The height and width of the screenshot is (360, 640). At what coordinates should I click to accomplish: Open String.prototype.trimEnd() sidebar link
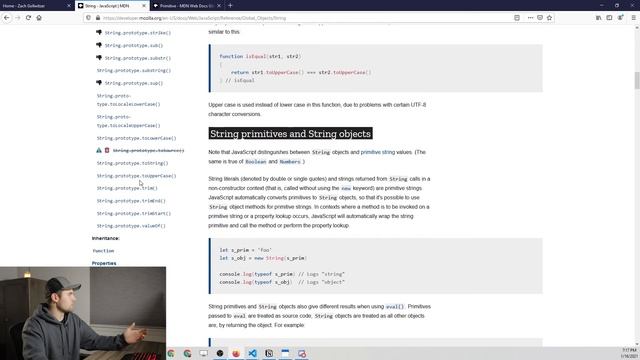[x=131, y=201]
